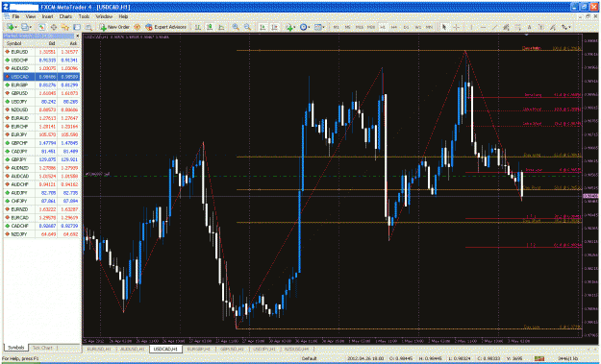Toggle the Chart Shift icon

pos(274,27)
